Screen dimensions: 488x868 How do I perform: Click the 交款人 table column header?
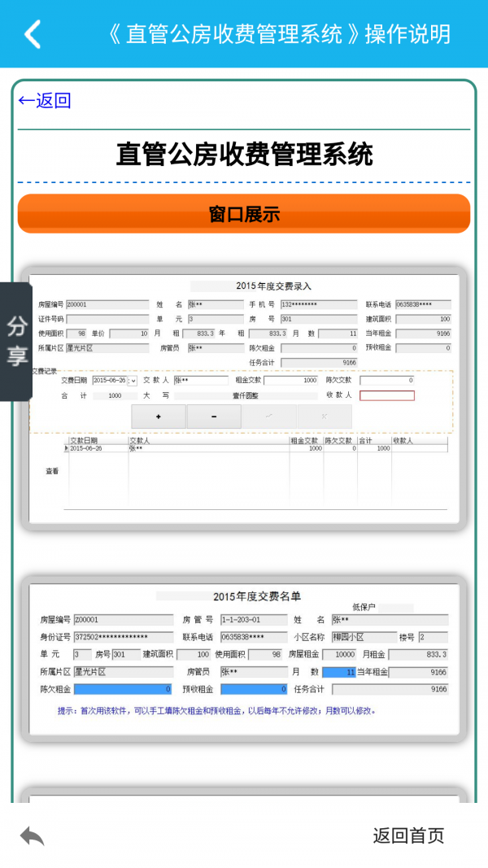click(208, 441)
